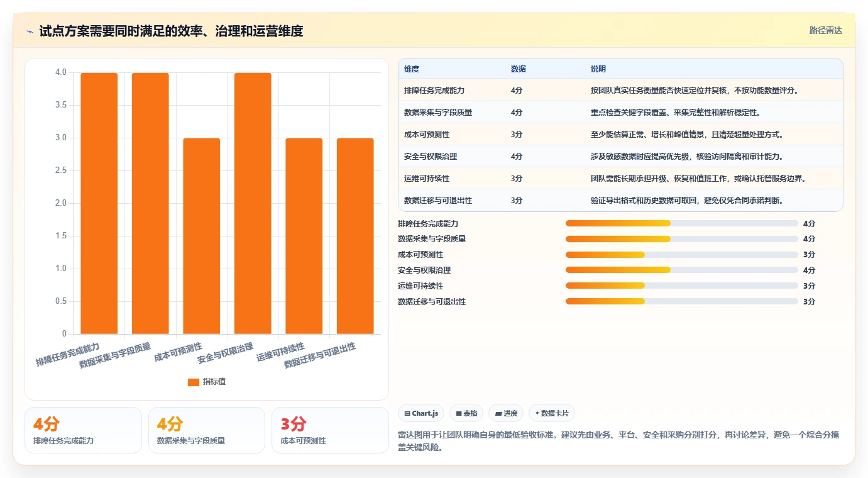Viewport: 868px width, 478px height.
Task: Click the 数据采集与字段质量 bar in chart
Action: coord(150,203)
